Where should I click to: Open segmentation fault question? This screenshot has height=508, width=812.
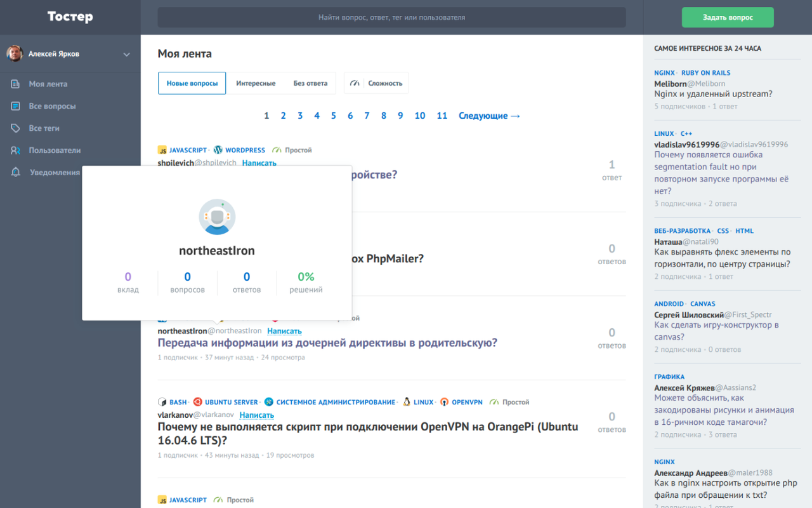pos(722,173)
